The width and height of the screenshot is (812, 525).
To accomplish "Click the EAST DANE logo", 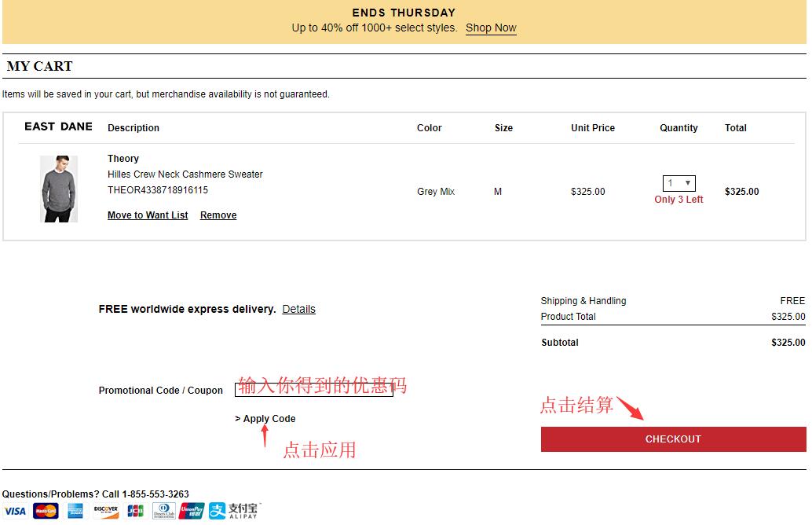I will coord(58,127).
